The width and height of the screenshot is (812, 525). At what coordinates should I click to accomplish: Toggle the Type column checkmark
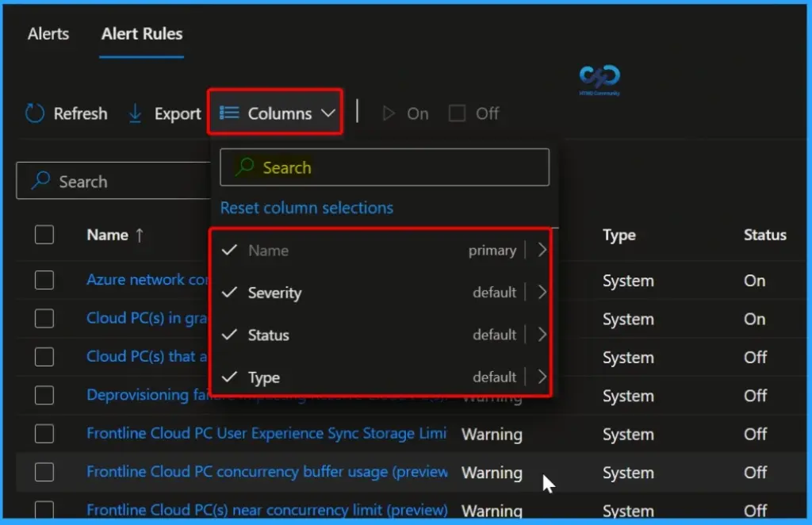(x=229, y=377)
